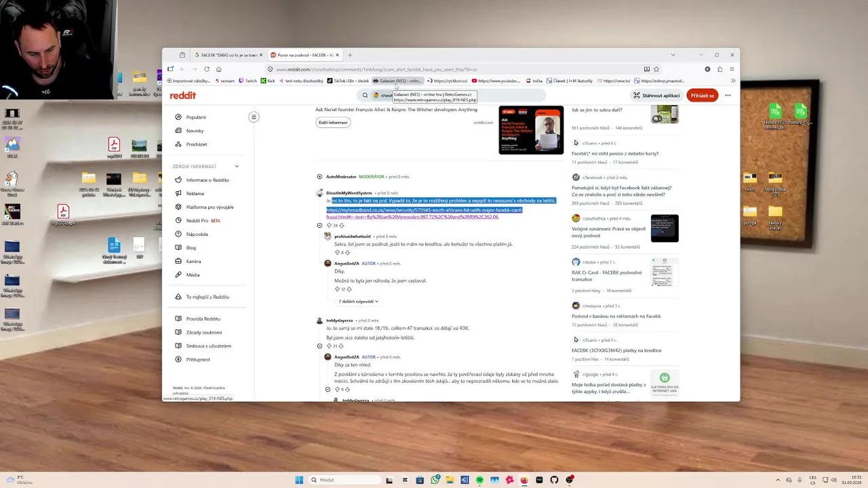Open the extensions puzzle icon
This screenshot has height=488, width=868.
719,69
